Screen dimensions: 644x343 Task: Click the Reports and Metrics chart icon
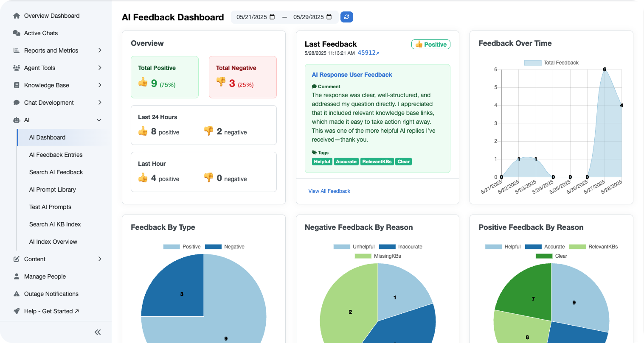[17, 50]
